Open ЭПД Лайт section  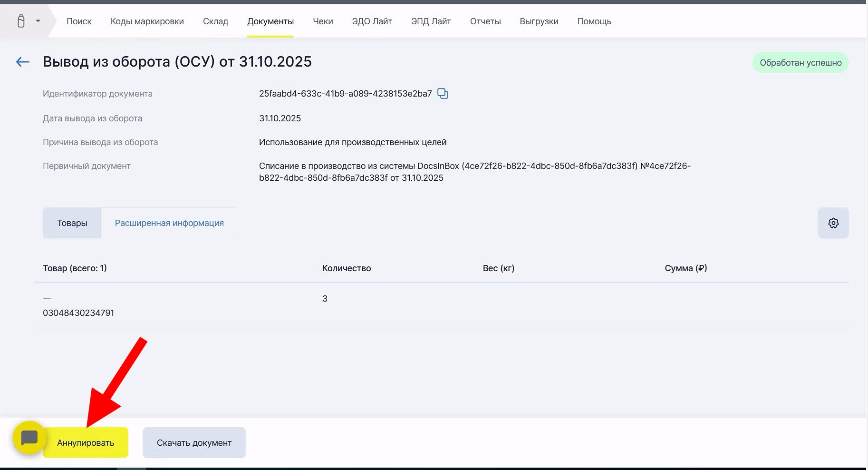tap(431, 21)
